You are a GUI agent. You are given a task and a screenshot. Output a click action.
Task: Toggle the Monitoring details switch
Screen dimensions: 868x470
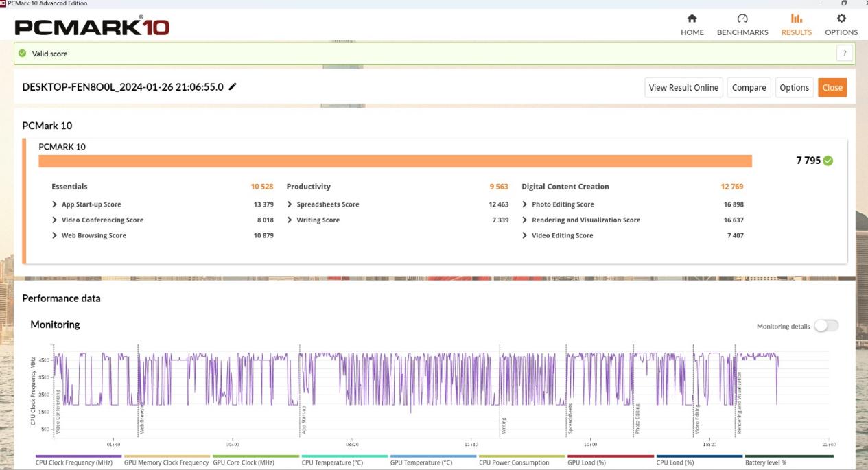[x=825, y=326]
